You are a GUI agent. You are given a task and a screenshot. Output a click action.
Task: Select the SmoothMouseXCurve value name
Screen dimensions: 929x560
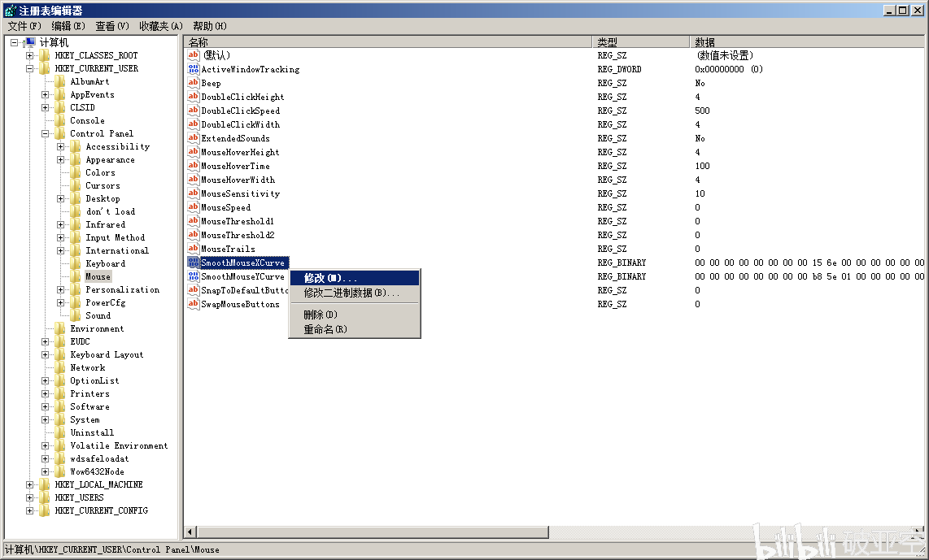pos(243,263)
